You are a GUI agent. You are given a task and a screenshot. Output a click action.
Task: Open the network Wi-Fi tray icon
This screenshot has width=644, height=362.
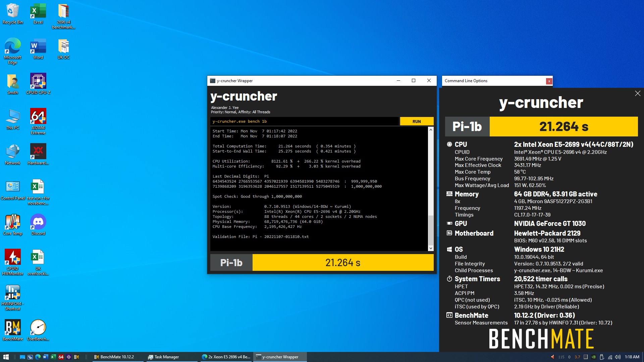pyautogui.click(x=610, y=357)
